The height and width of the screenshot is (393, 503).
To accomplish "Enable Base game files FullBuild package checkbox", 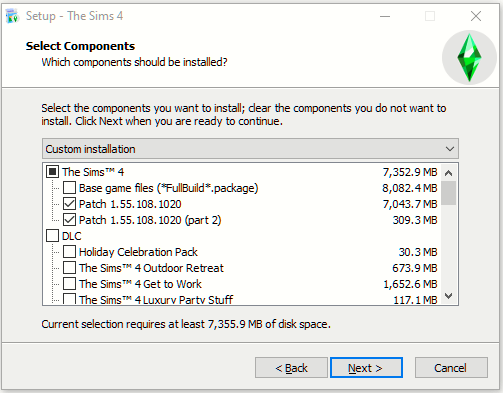I will click(69, 188).
